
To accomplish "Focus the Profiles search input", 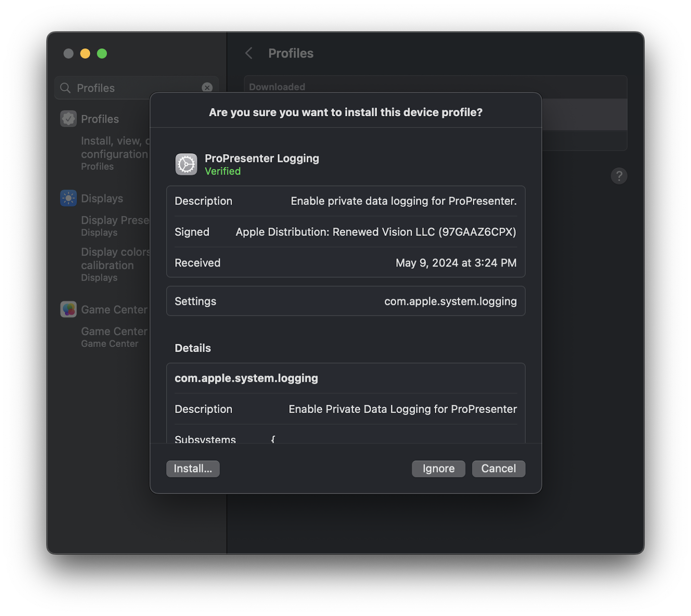I will click(x=136, y=88).
